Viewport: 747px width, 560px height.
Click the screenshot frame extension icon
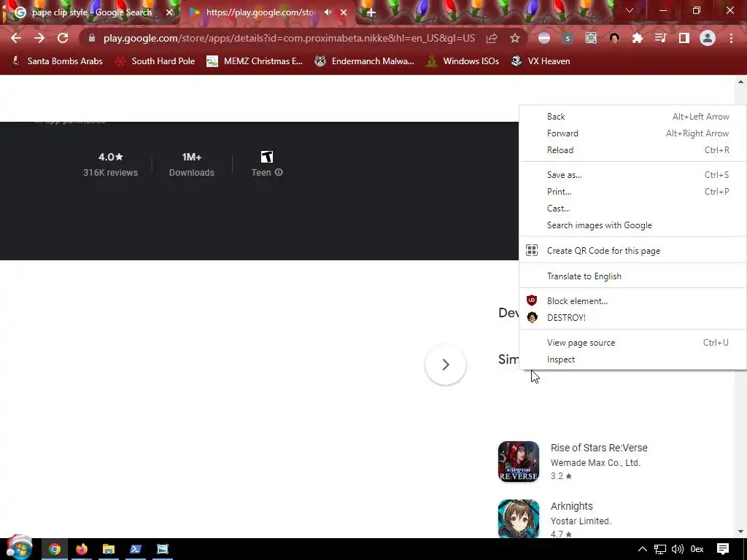(591, 38)
